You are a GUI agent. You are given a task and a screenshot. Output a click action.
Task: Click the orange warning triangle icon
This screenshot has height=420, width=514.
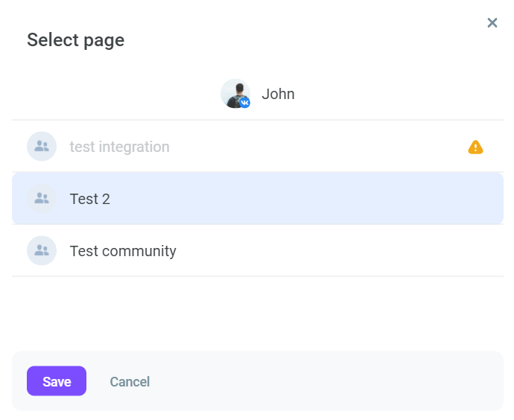pyautogui.click(x=475, y=147)
